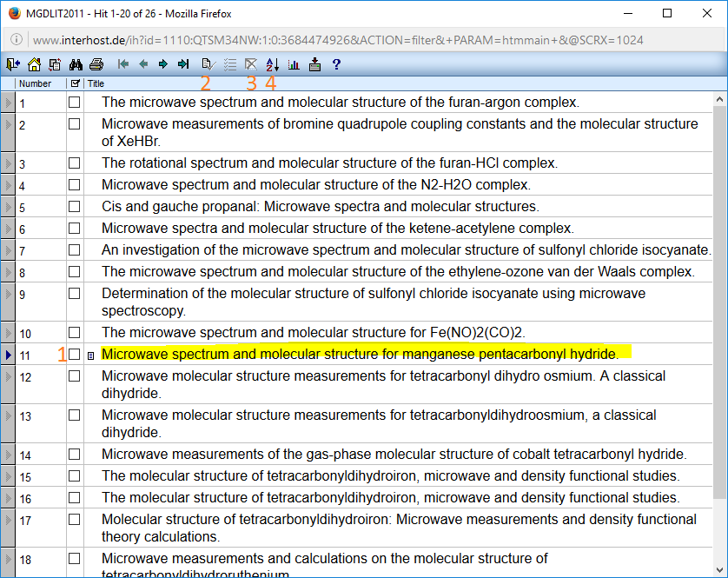Open the ketene-acetylene complex title
This screenshot has height=578, width=728.
(x=338, y=228)
